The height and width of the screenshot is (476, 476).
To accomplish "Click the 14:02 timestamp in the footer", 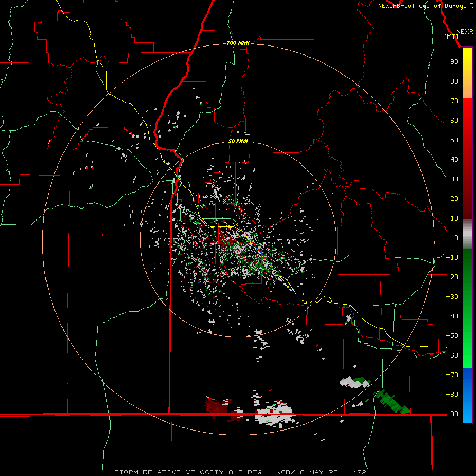I will 355,472.
